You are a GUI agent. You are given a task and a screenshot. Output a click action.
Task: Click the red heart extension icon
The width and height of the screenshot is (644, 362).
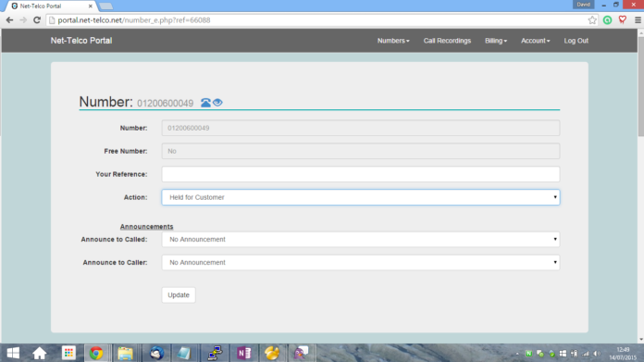(x=622, y=19)
